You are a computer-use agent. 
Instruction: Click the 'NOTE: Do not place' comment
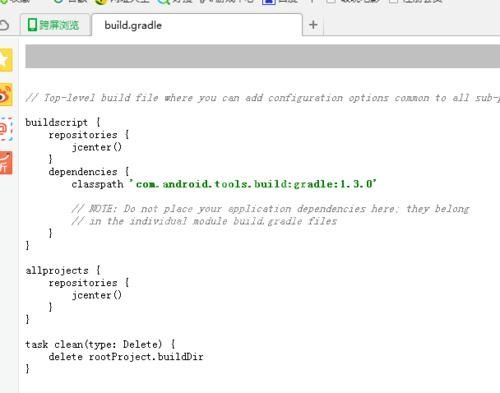[270, 209]
